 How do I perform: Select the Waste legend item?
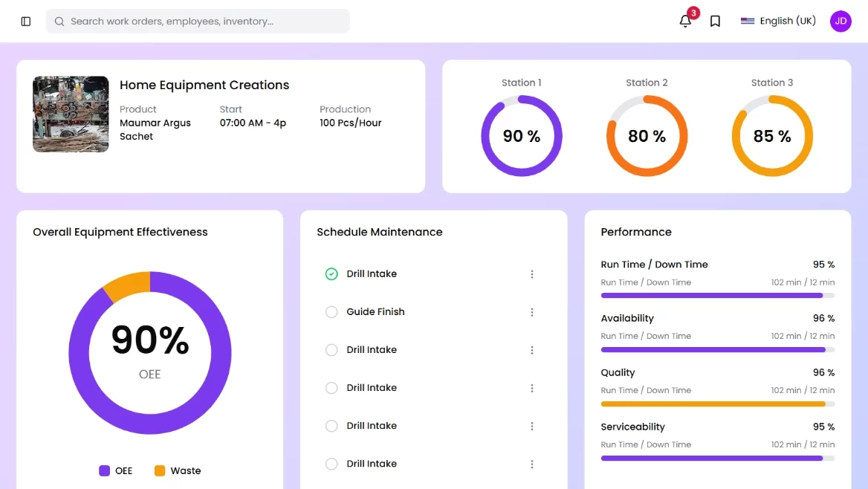pos(178,470)
